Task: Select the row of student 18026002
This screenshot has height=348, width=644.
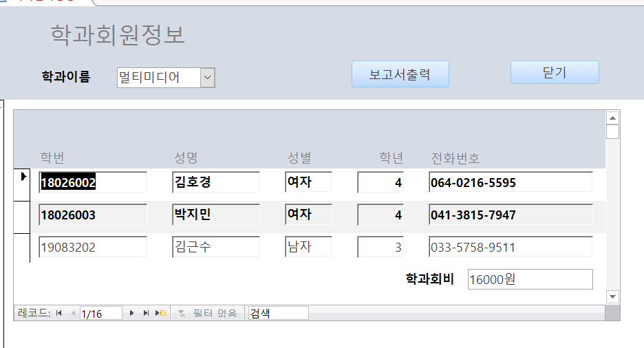Action: coord(22,182)
